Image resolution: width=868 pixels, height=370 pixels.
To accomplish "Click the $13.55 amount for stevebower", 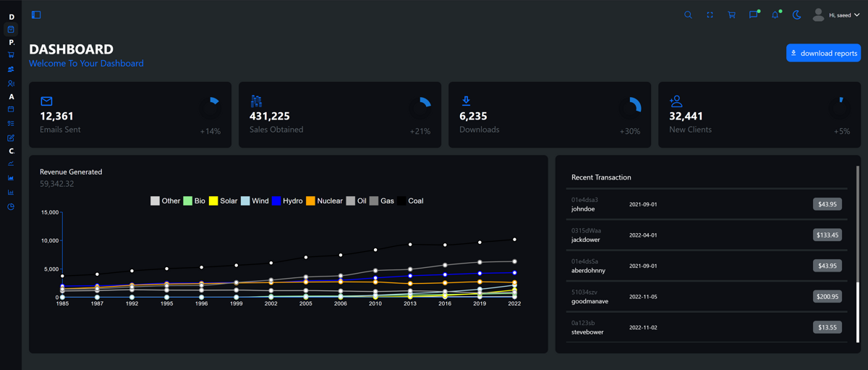I will (827, 327).
